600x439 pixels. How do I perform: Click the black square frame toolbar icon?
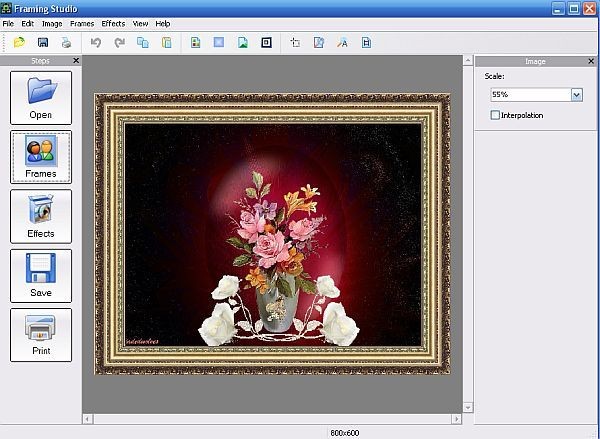pos(266,42)
